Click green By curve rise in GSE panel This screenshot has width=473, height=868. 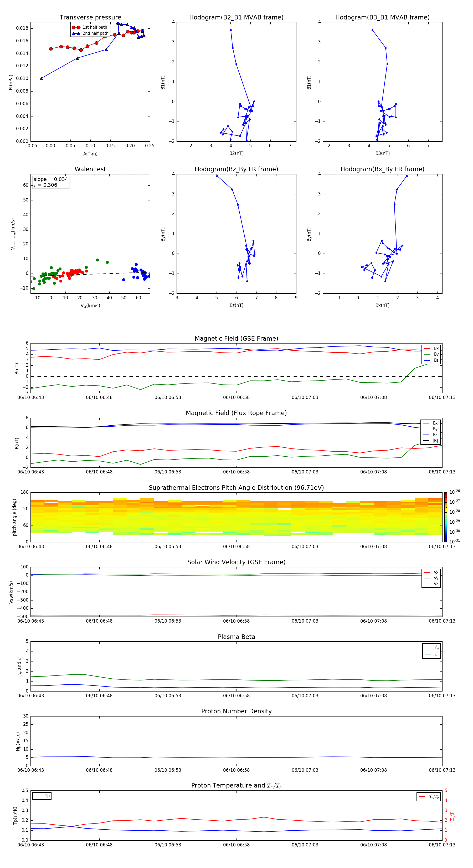408,375
